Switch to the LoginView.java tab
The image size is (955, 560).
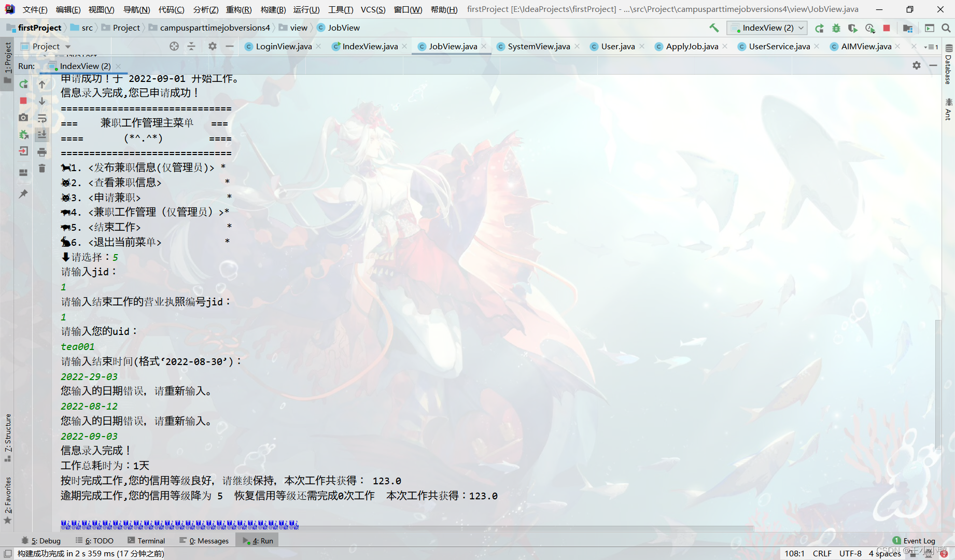tap(284, 46)
